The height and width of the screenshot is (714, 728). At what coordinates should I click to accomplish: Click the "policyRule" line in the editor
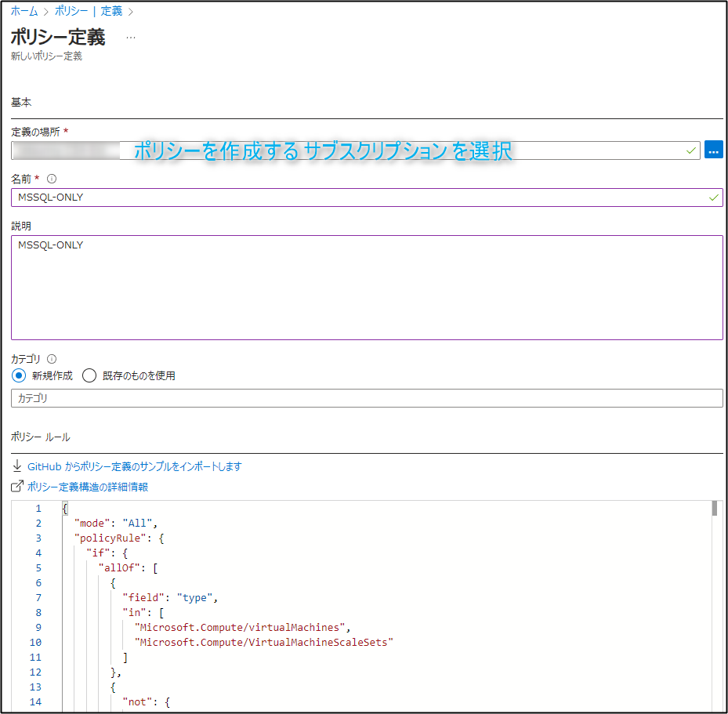119,538
